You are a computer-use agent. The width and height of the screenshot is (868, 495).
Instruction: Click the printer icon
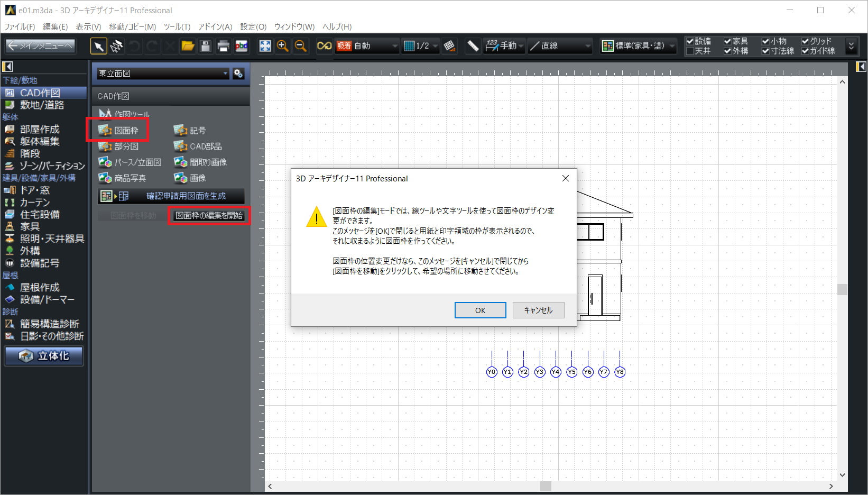(223, 47)
